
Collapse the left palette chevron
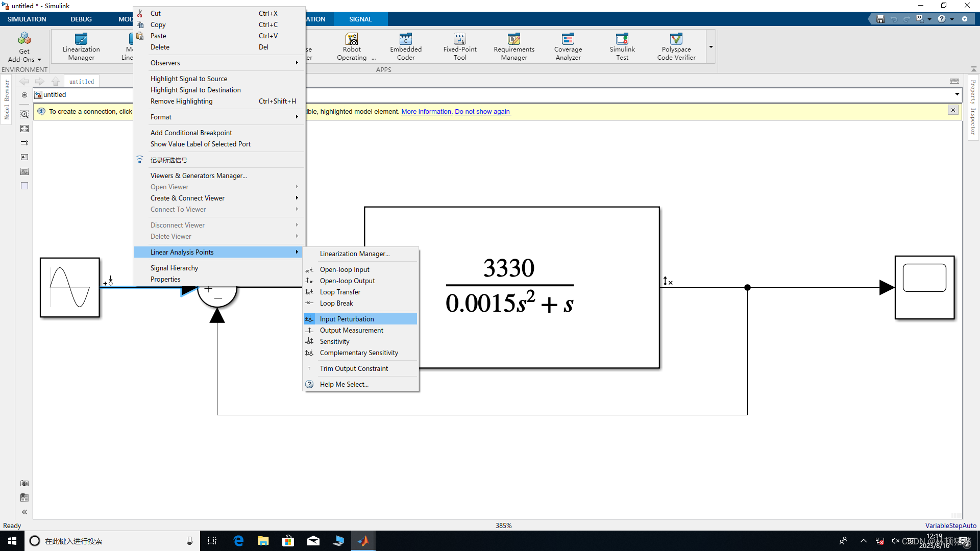(24, 512)
